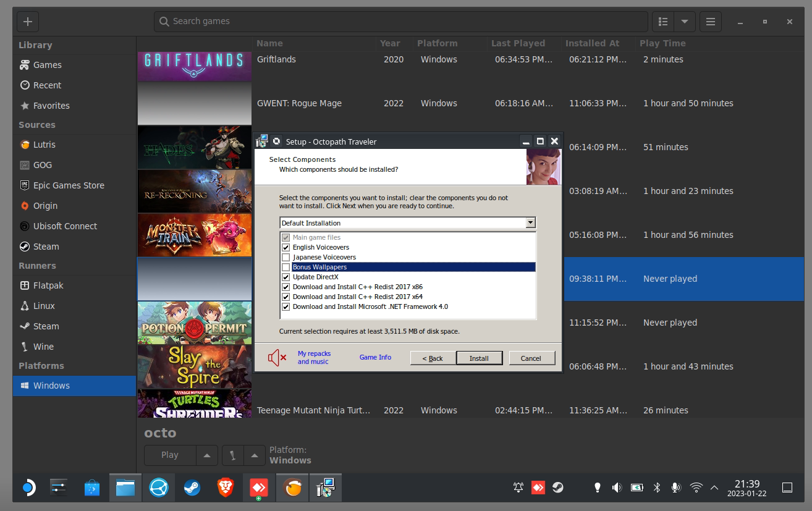Screen dimensions: 812x511
Task: Open the file manager taskbar icon
Action: (125, 488)
